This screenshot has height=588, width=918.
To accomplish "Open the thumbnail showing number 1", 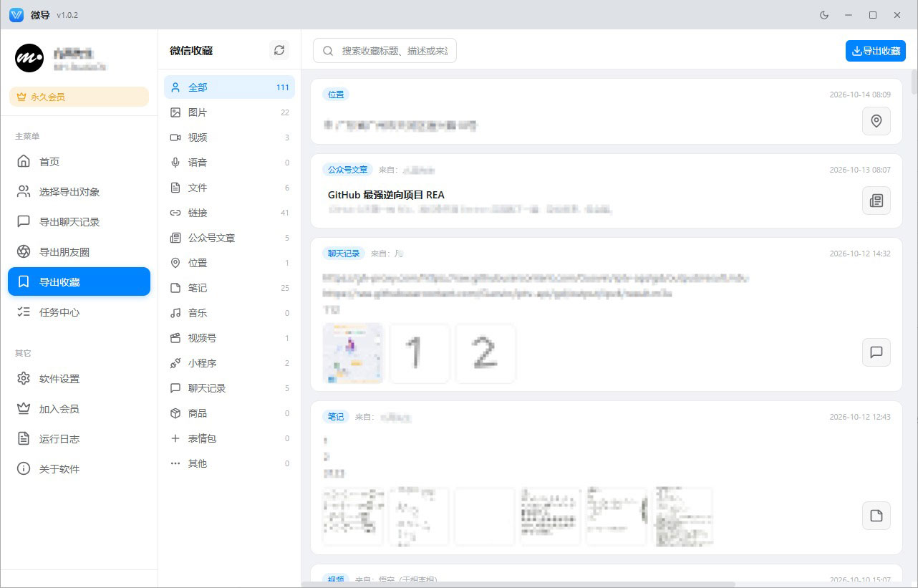I will pyautogui.click(x=420, y=353).
